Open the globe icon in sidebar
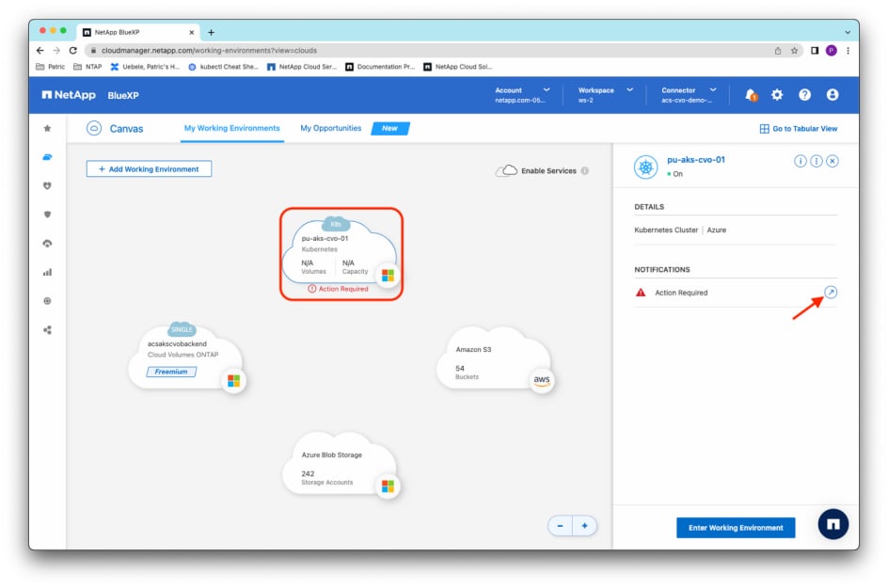Image resolution: width=888 pixels, height=588 pixels. tap(48, 301)
